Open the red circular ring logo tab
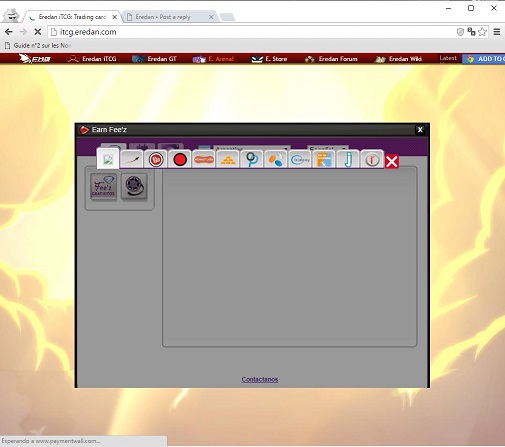 click(x=156, y=160)
